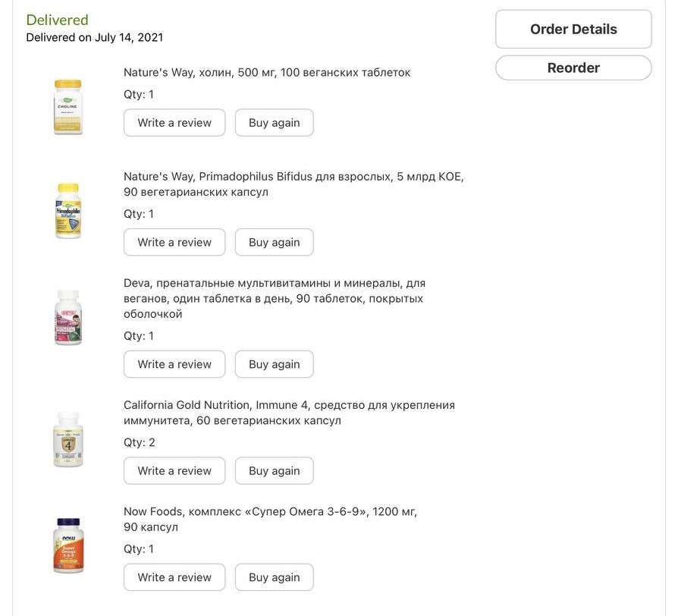This screenshot has width=678, height=616.
Task: Write a review for Immune 4 capsules
Action: 174,471
